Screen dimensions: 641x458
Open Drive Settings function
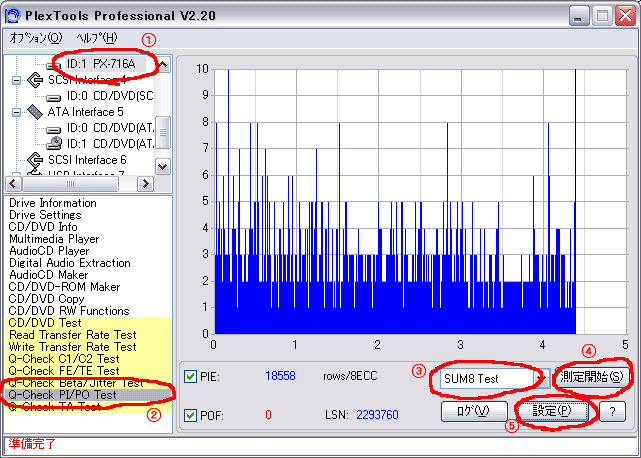(x=45, y=215)
